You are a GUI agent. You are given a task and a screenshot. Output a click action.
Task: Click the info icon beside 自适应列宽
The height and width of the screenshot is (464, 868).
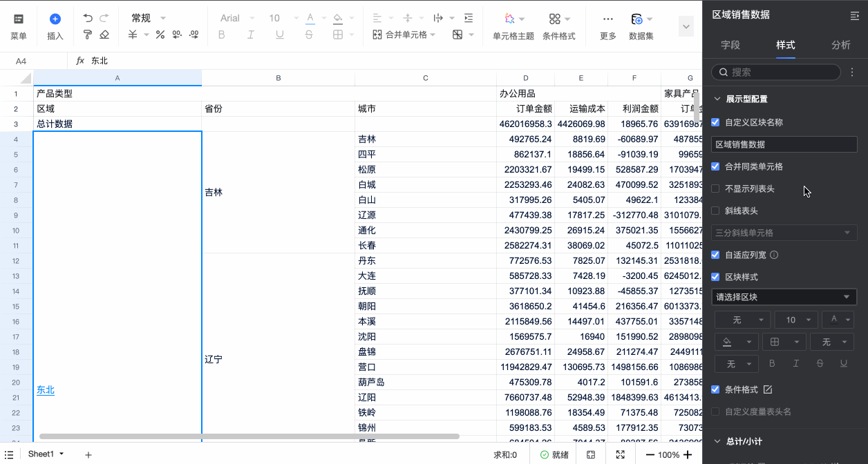(774, 255)
